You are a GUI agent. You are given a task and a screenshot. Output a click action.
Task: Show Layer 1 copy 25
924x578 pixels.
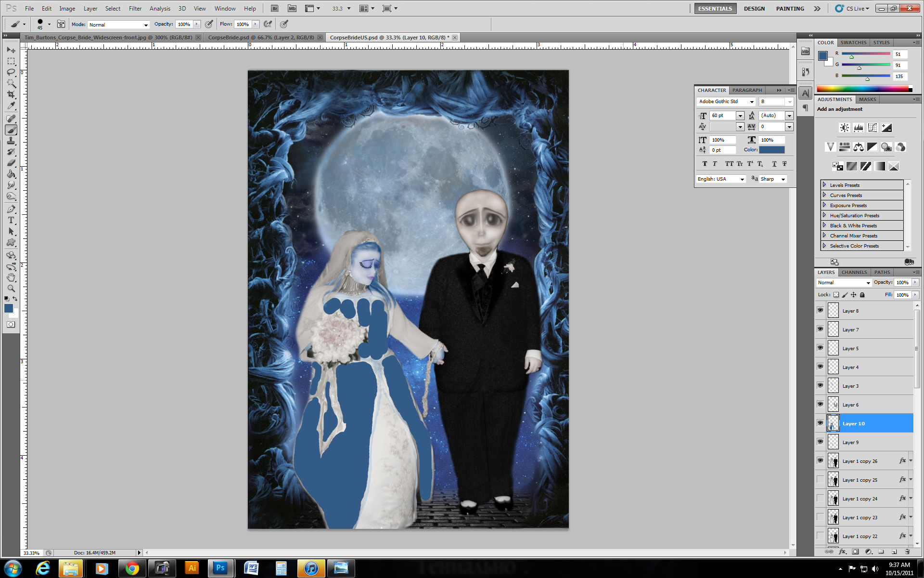tap(820, 479)
